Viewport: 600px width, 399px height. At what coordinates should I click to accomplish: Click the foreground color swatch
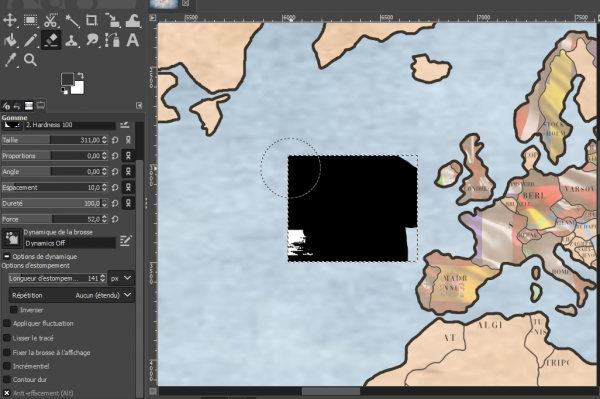(67, 80)
